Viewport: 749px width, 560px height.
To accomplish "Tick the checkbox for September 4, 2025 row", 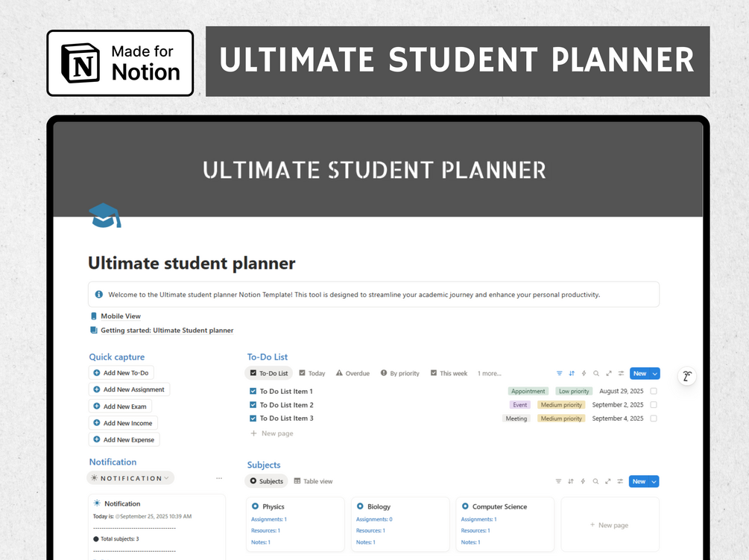I will click(654, 419).
